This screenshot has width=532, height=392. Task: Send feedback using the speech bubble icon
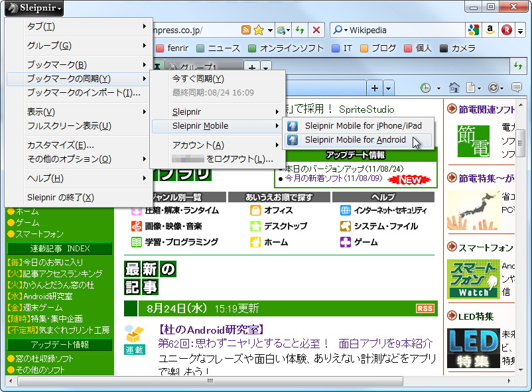(517, 88)
